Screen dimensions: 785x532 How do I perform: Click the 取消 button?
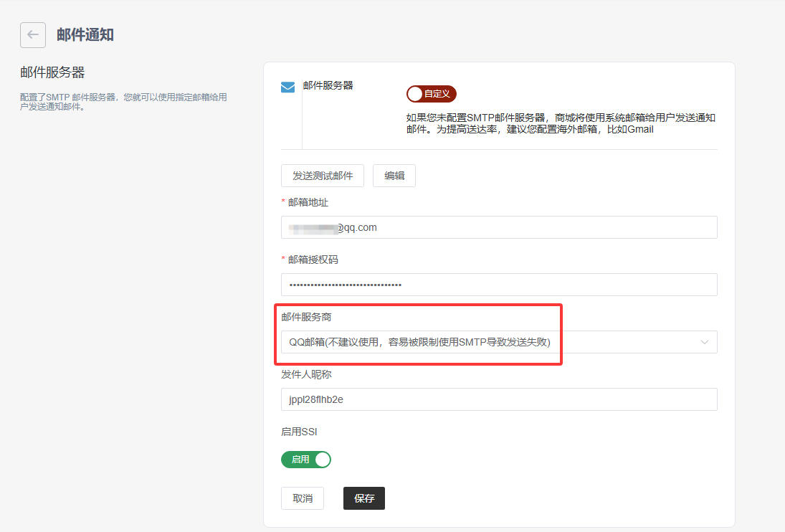(302, 498)
